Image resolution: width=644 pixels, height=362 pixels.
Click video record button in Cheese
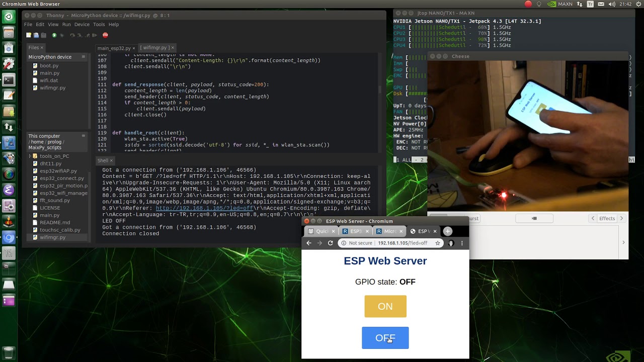tap(534, 218)
